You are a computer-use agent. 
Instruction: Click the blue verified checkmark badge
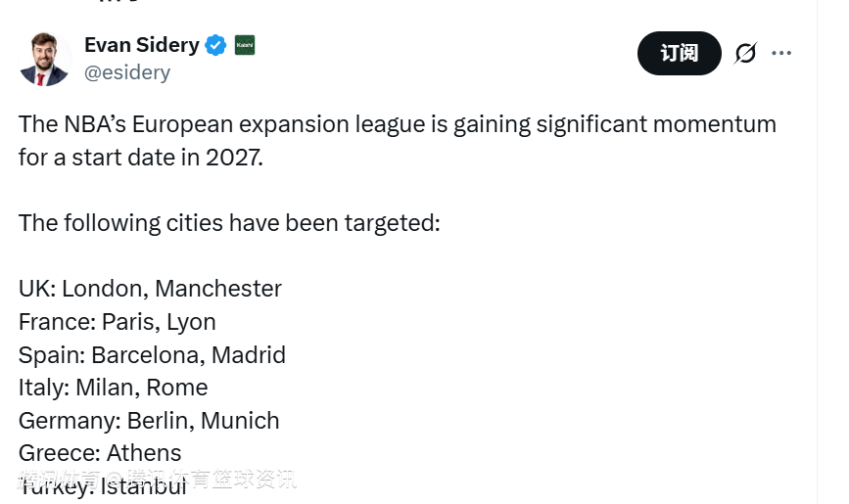pyautogui.click(x=216, y=45)
